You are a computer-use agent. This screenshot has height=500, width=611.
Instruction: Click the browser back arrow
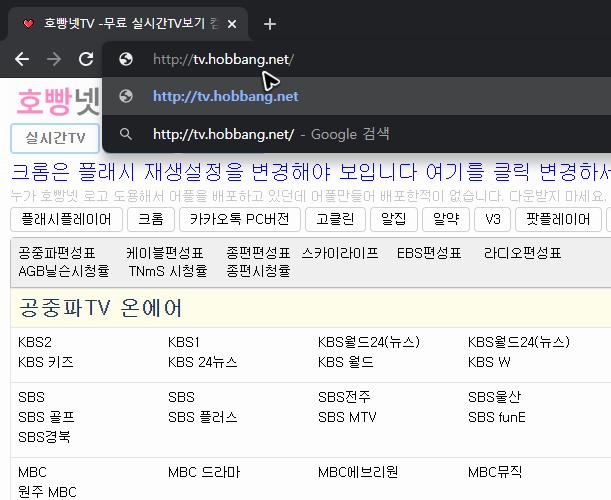tap(22, 59)
